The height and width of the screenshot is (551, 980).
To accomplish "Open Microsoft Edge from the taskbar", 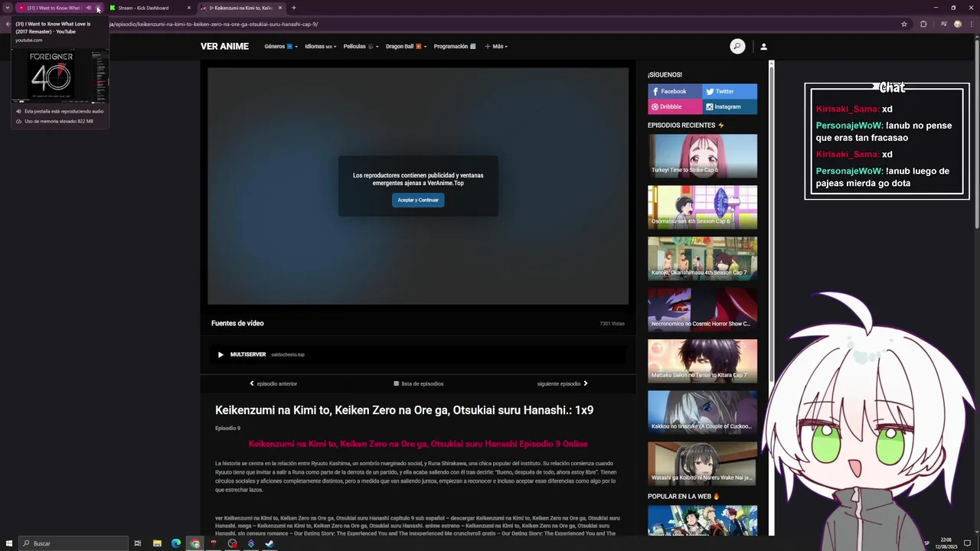I will point(176,543).
